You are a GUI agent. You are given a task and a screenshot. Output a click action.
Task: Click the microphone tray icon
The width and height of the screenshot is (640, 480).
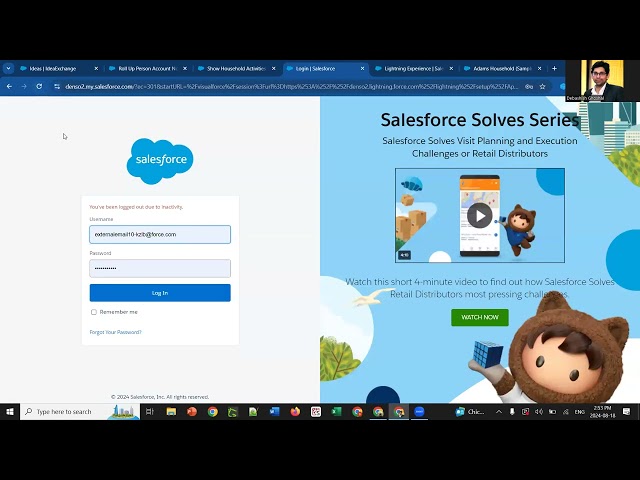[x=512, y=412]
